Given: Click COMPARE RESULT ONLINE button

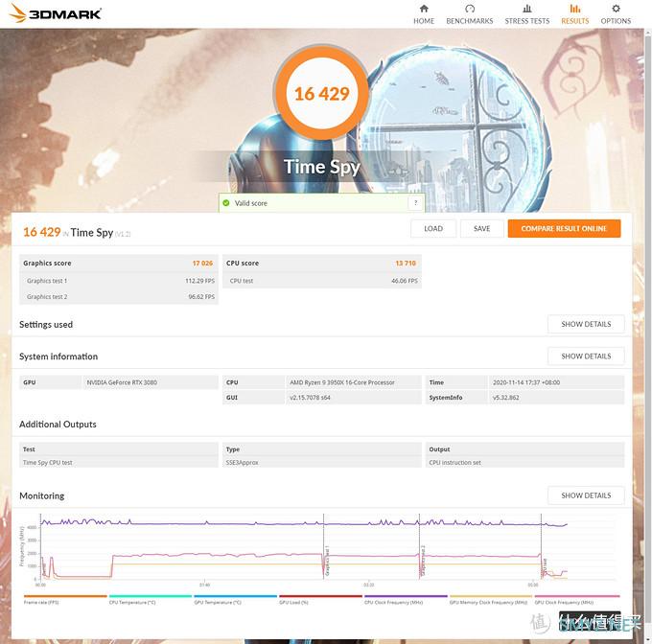Looking at the screenshot, I should [564, 228].
